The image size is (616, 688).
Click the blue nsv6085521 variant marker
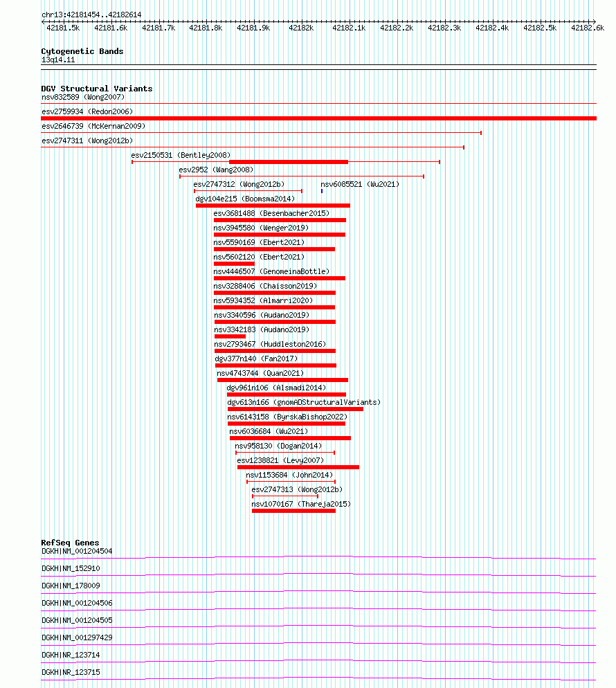tap(322, 191)
